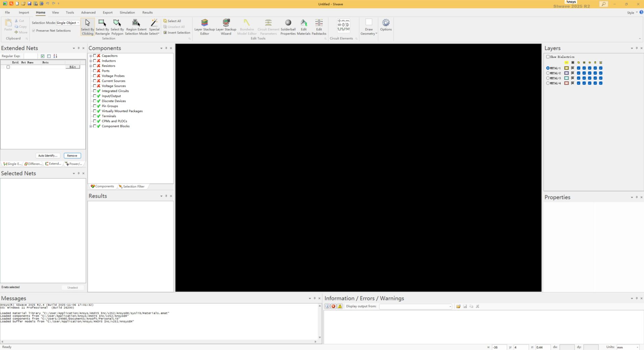Click Invert Selection in the ribbon
Image resolution: width=644 pixels, height=350 pixels.
point(177,33)
